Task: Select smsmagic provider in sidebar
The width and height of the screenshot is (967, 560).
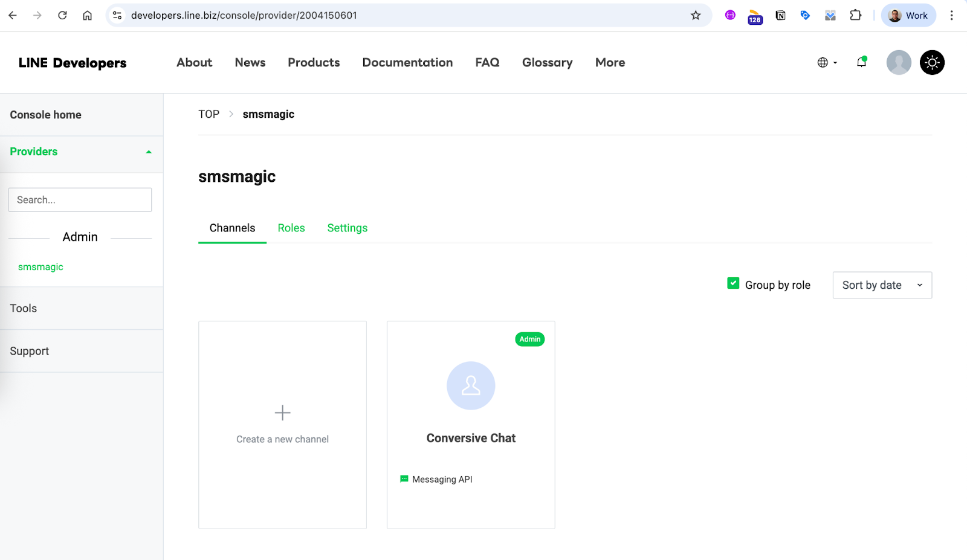Action: coord(40,267)
